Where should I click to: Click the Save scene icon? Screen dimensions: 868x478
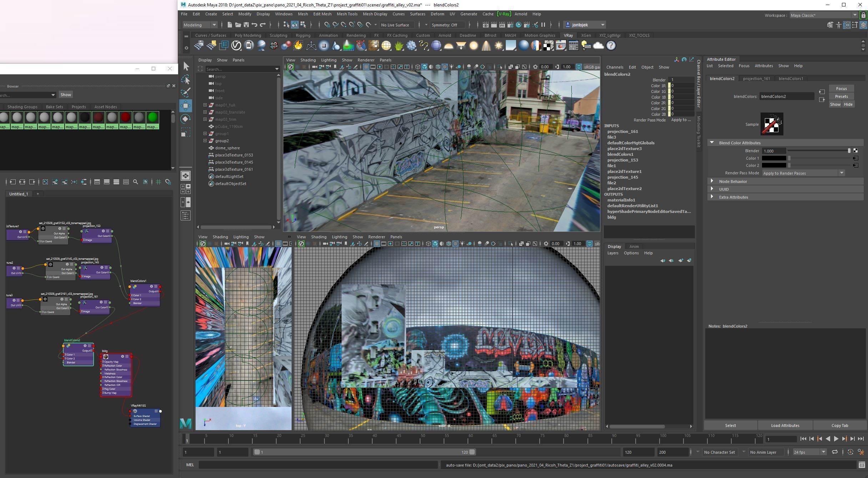coord(246,25)
